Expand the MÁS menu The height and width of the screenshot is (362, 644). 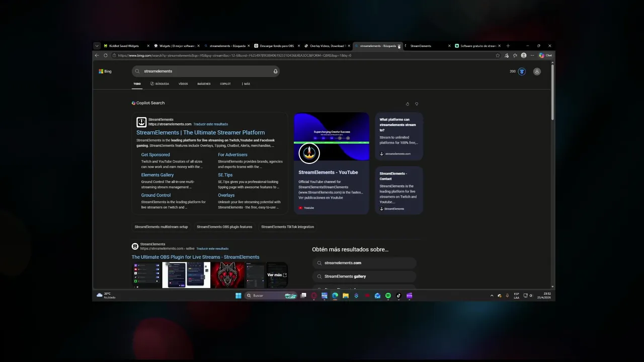click(x=246, y=84)
